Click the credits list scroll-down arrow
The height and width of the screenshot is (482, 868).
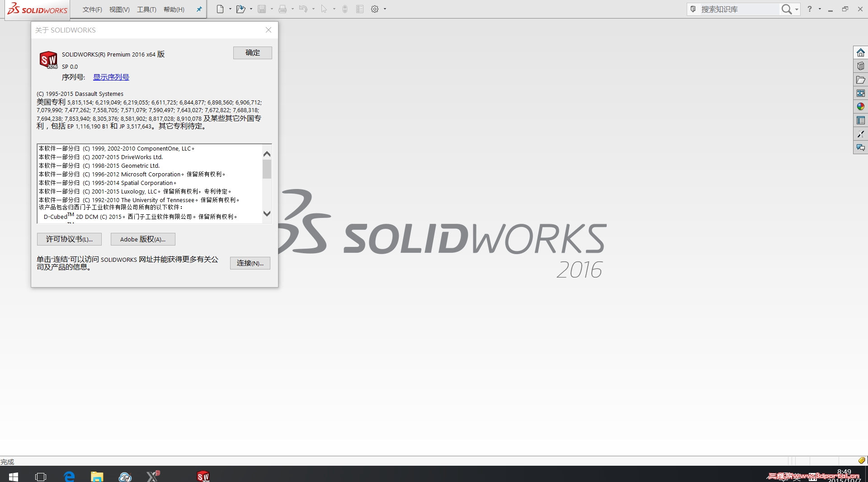(x=267, y=213)
